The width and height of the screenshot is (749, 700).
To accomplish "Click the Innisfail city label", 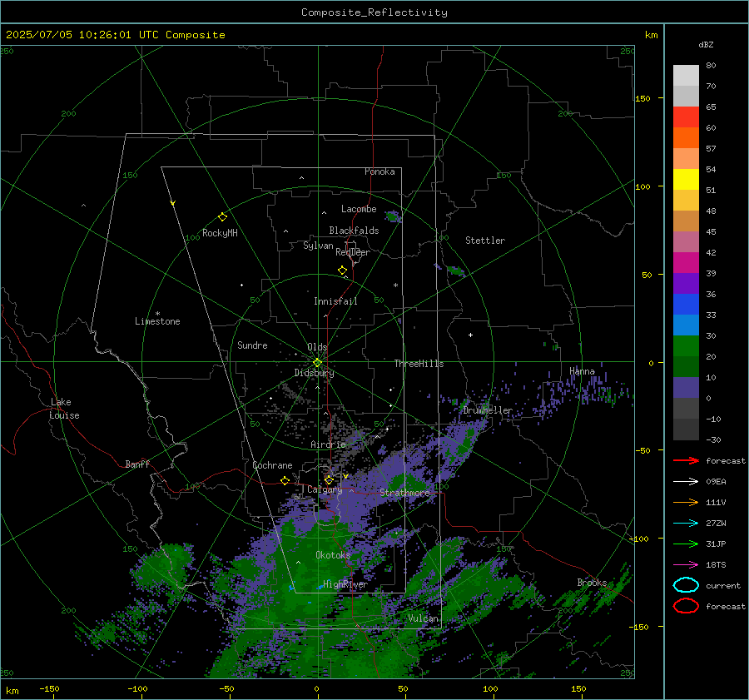I will (x=335, y=301).
